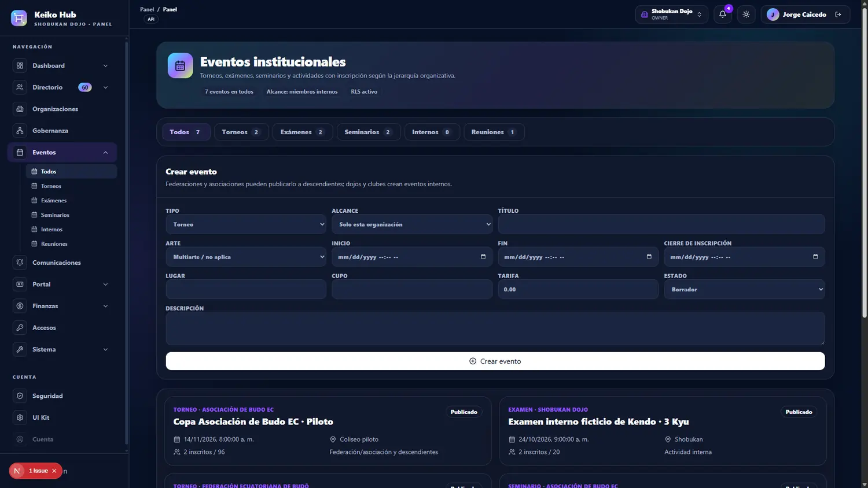Click the Keiko Hub logo icon
The width and height of the screenshot is (868, 488).
19,18
